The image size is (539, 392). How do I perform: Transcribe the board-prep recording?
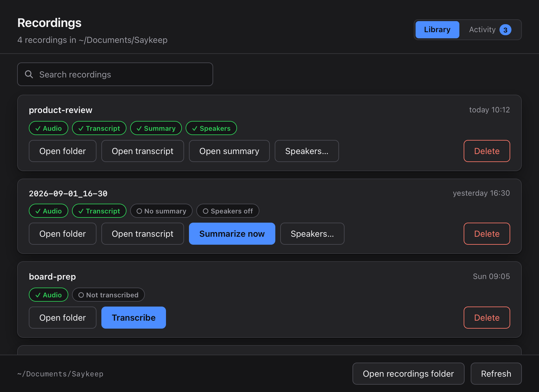tap(134, 318)
